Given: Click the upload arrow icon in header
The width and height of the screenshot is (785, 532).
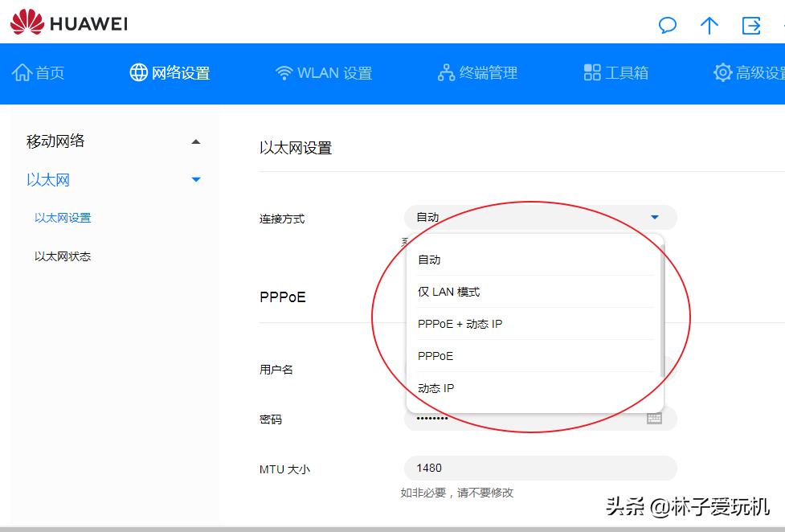Looking at the screenshot, I should [x=709, y=27].
